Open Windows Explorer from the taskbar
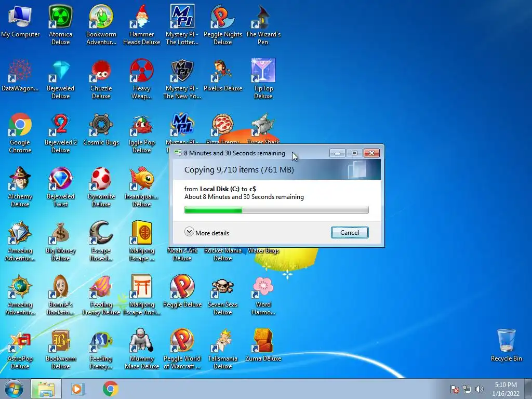The width and height of the screenshot is (532, 399). click(46, 389)
